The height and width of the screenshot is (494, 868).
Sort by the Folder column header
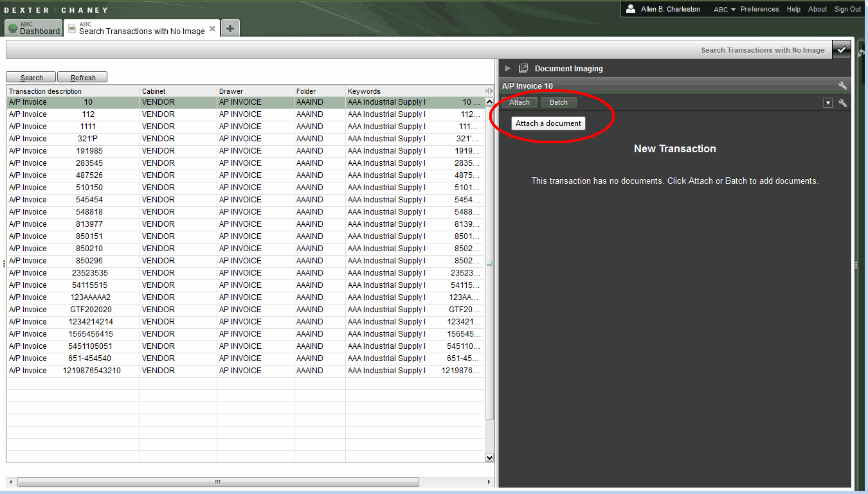coord(320,91)
